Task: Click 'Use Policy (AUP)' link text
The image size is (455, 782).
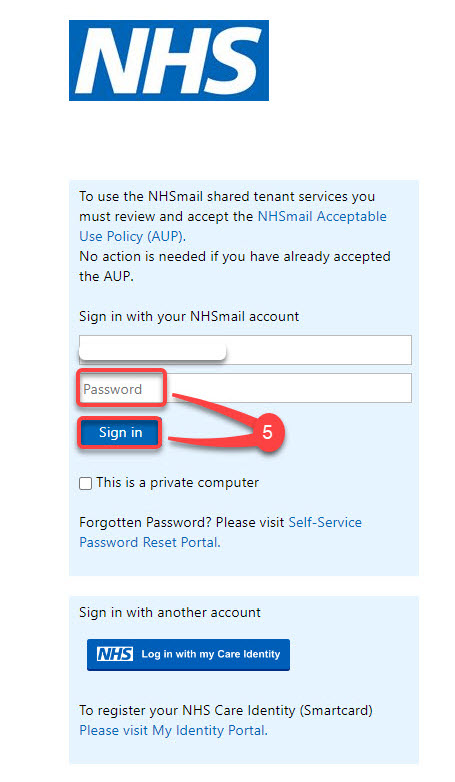Action: click(x=132, y=236)
